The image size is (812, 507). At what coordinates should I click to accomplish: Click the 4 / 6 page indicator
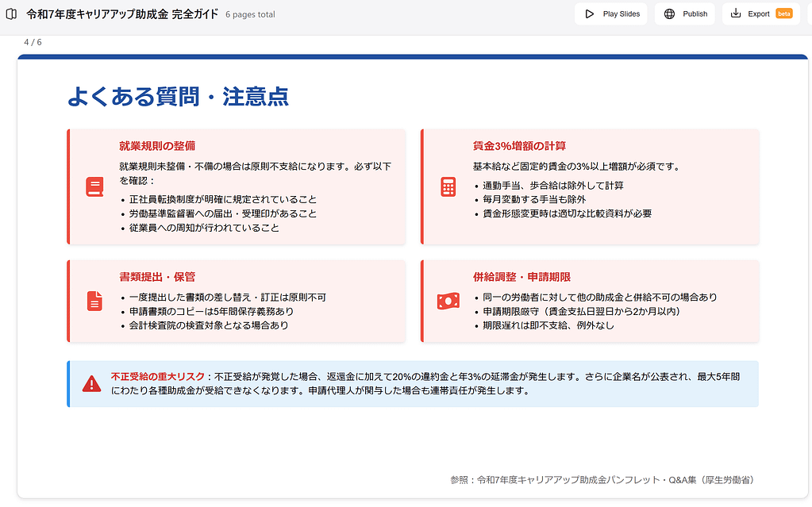pyautogui.click(x=33, y=42)
